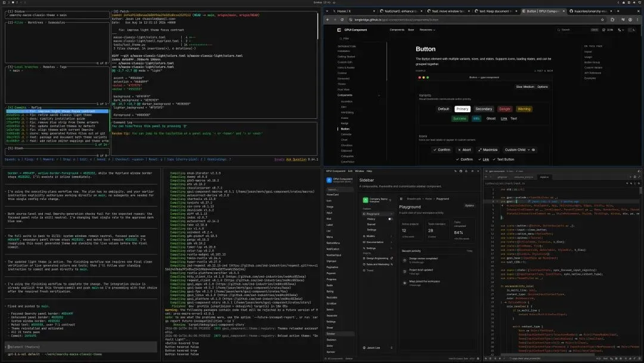Collapse the Components section chevron in docs sidebar
Viewport: 644px width, 363px height.
[379, 96]
